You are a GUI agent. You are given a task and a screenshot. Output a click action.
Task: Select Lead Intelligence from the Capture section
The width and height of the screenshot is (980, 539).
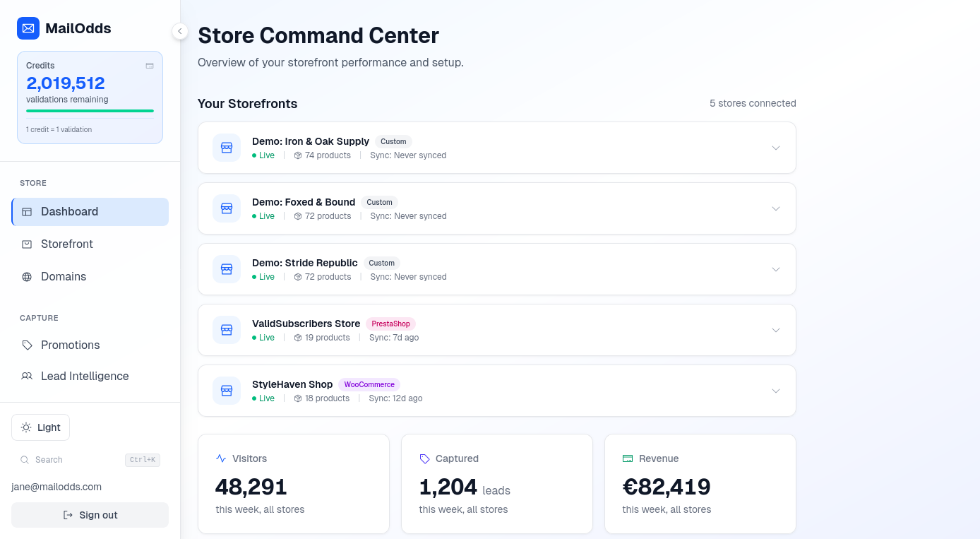point(84,376)
